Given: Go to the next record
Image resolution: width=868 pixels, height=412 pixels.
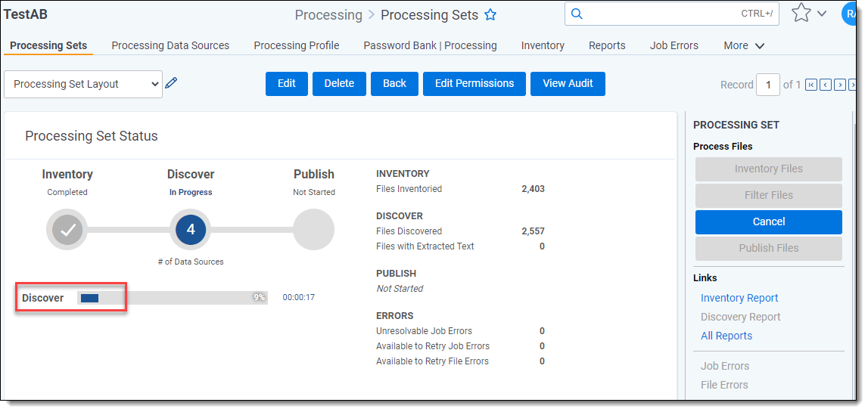Looking at the screenshot, I should point(839,85).
